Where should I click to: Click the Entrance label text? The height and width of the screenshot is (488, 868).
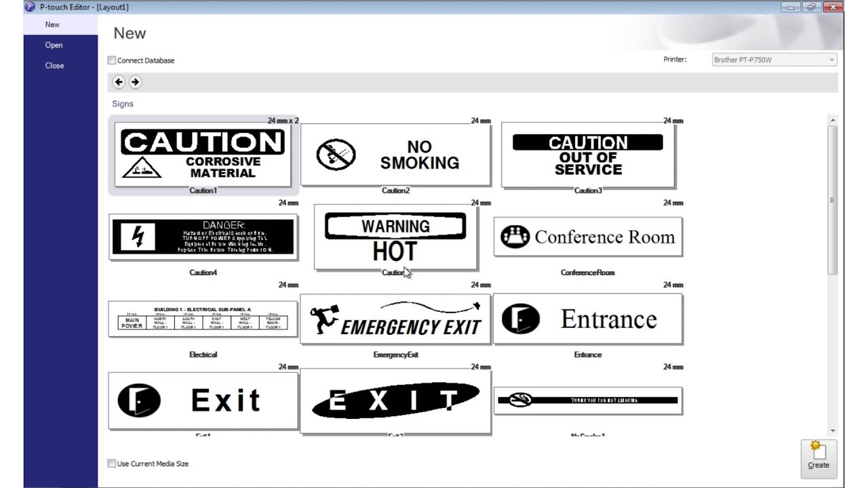(587, 354)
